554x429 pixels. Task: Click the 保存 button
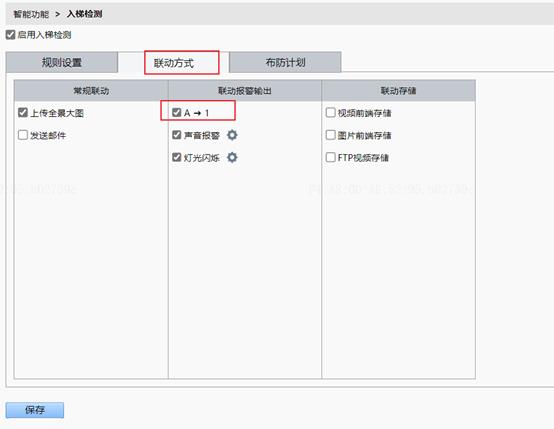(35, 410)
